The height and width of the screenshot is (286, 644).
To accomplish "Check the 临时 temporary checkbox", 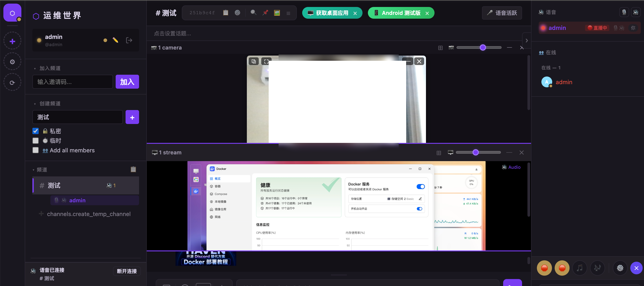I will 36,141.
